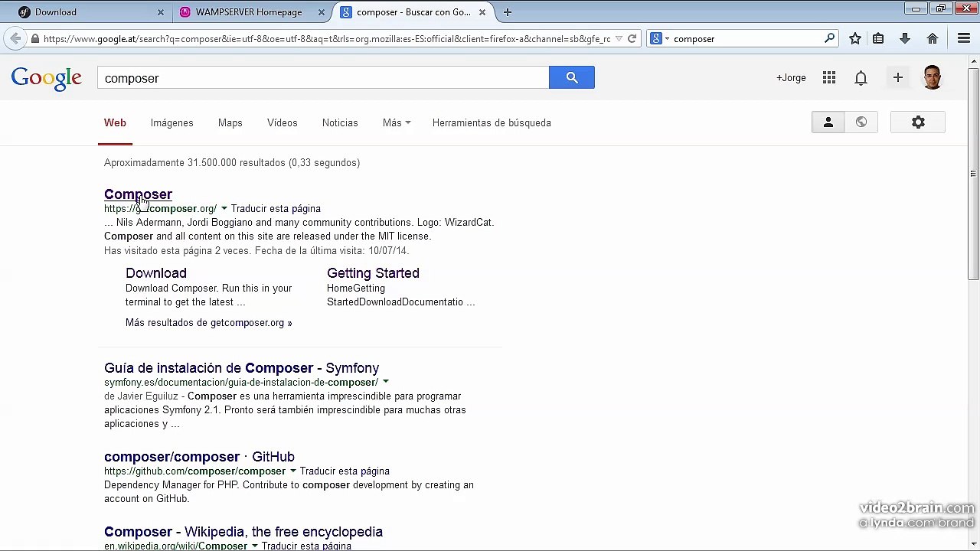Screen dimensions: 980x551
Task: Expand options arrow beside en.wikipedia.org URL
Action: (255, 546)
